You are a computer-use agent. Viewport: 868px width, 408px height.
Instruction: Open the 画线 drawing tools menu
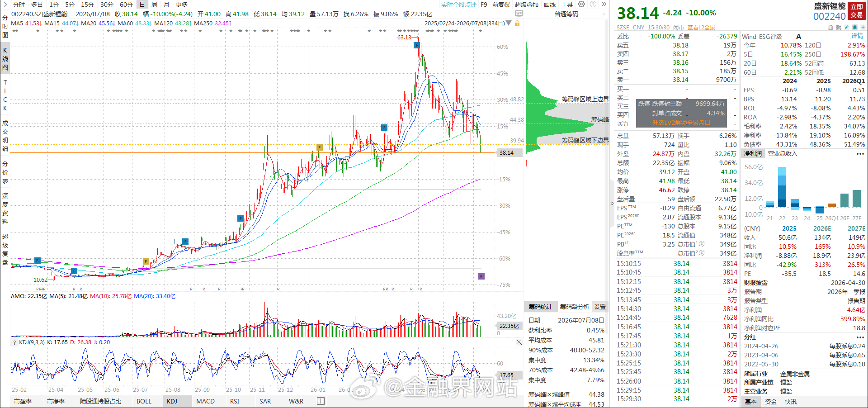tap(550, 4)
